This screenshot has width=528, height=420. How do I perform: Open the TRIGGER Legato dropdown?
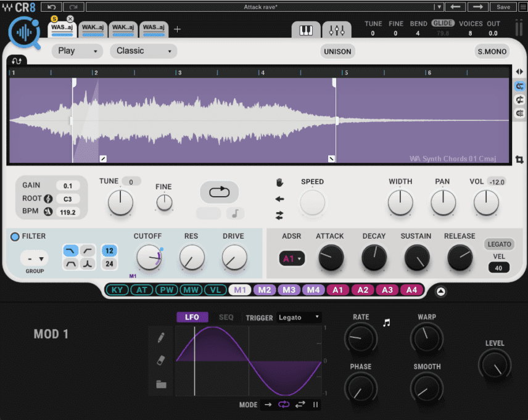tap(299, 318)
